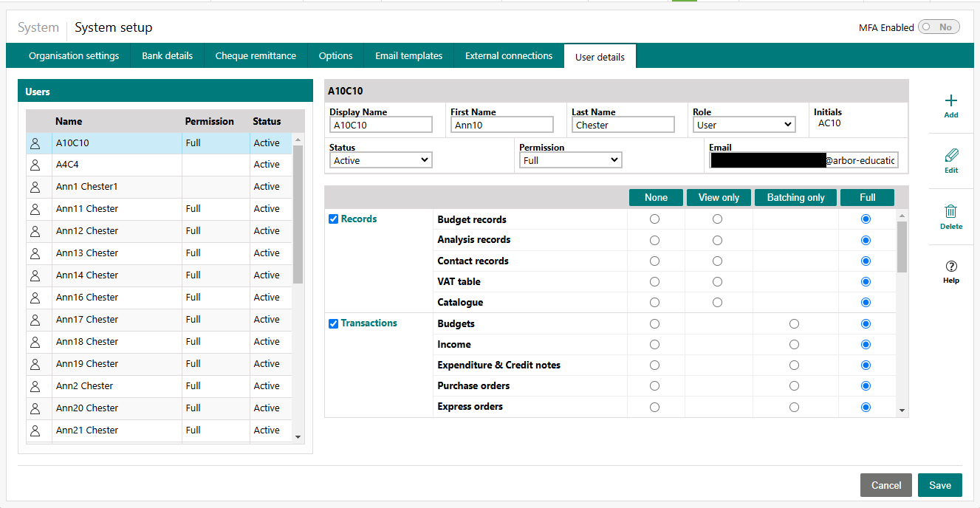Click the Display Name input field

[x=381, y=125]
